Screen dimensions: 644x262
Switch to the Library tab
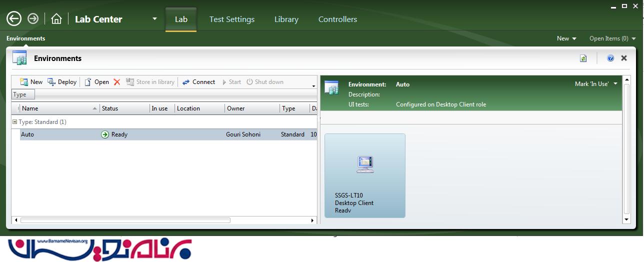click(x=286, y=19)
